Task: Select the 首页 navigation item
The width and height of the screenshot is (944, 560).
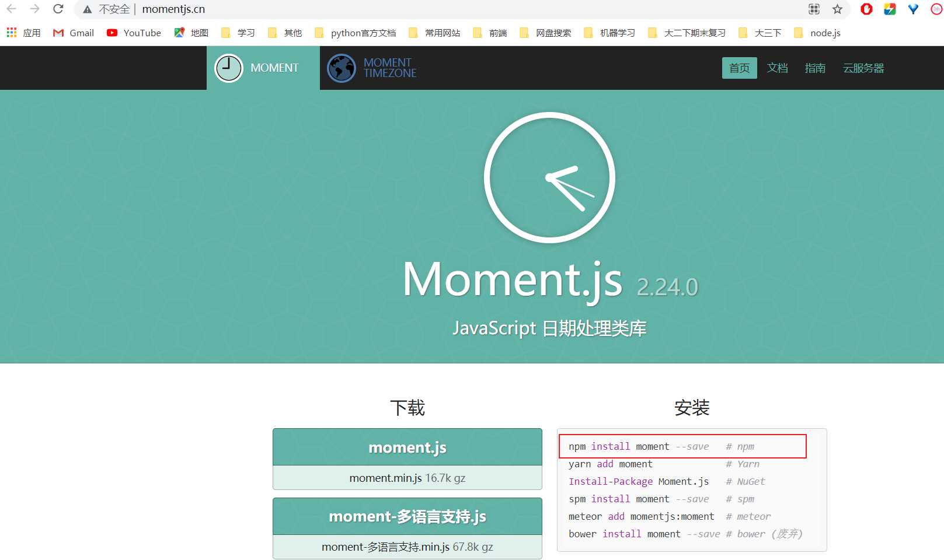Action: click(x=739, y=68)
